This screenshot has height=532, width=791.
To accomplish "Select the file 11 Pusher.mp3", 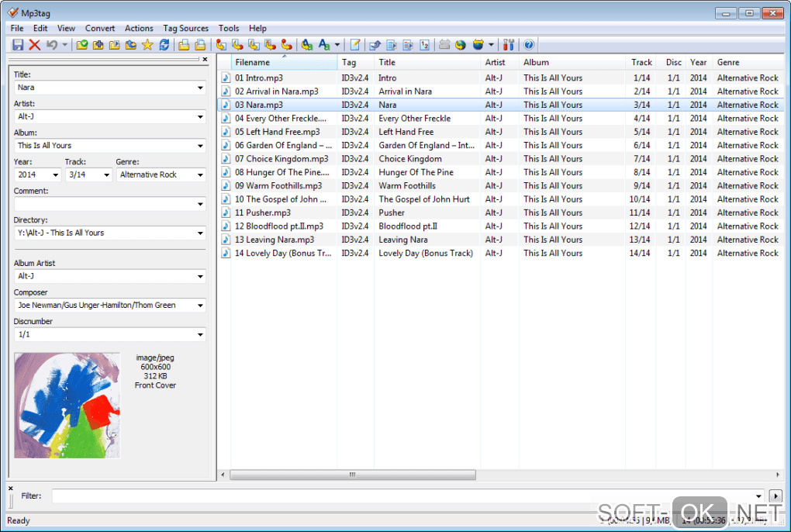I will [263, 212].
